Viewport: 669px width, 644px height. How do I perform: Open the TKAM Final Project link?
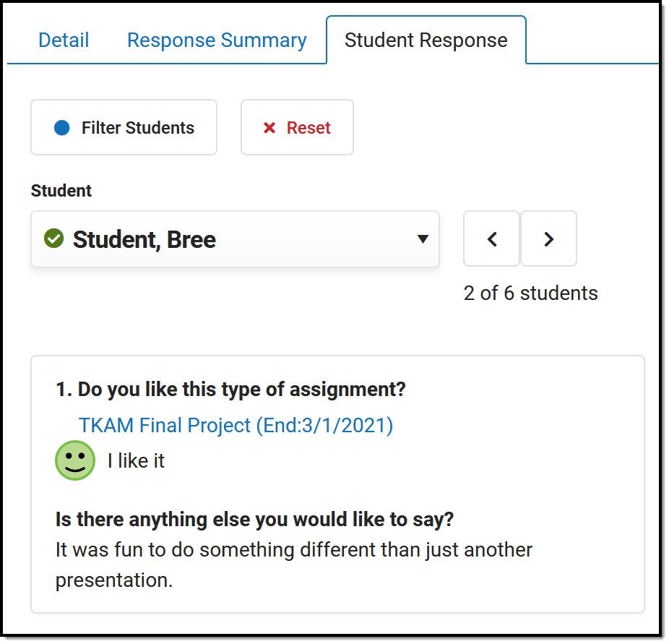click(x=236, y=425)
